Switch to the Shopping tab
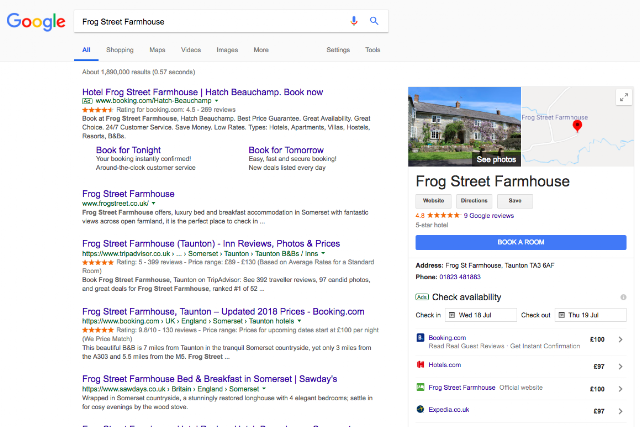 [120, 50]
